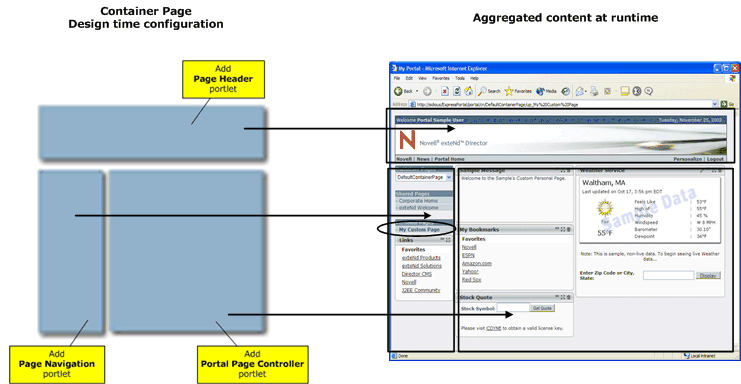Screen dimensions: 741x384
Task: Minimize the Links portlet
Action: click(x=442, y=240)
